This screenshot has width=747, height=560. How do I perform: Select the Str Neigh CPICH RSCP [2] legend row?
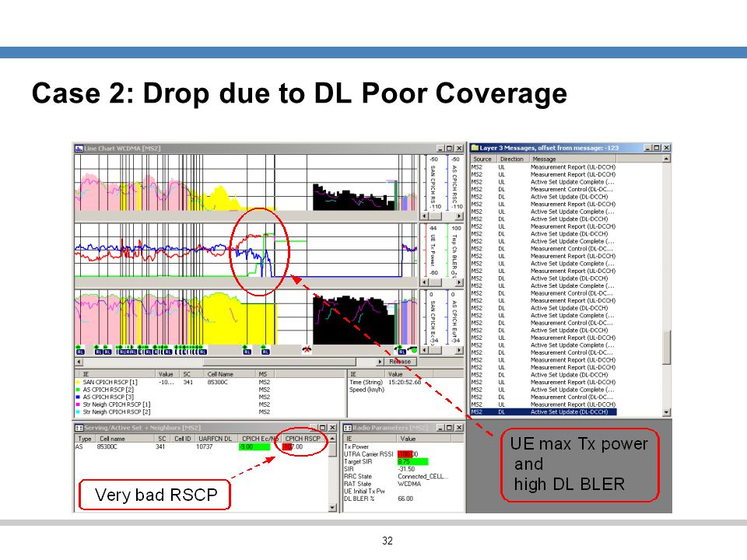(210, 412)
